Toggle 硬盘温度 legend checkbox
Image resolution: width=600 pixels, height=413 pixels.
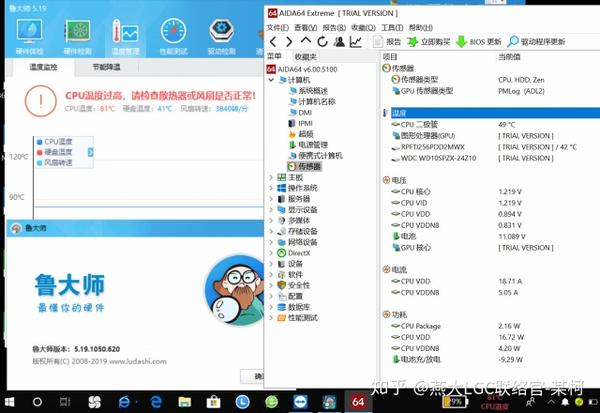point(39,152)
